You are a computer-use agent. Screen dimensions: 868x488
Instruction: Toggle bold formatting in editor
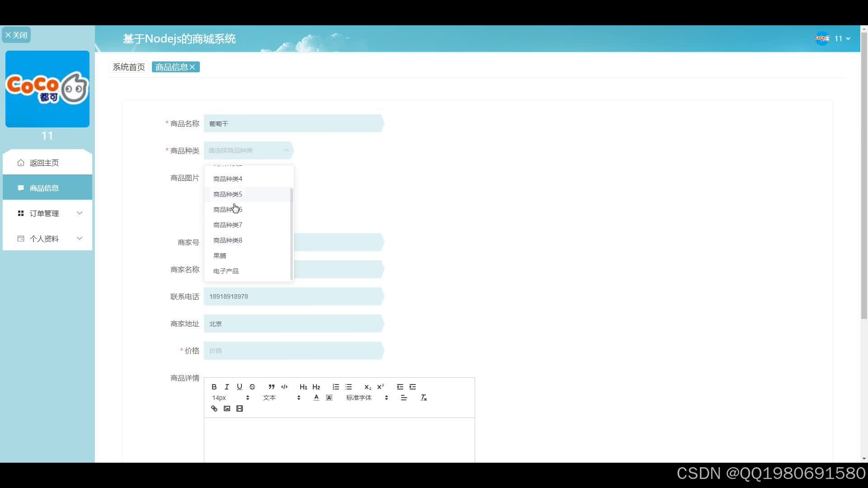[214, 387]
